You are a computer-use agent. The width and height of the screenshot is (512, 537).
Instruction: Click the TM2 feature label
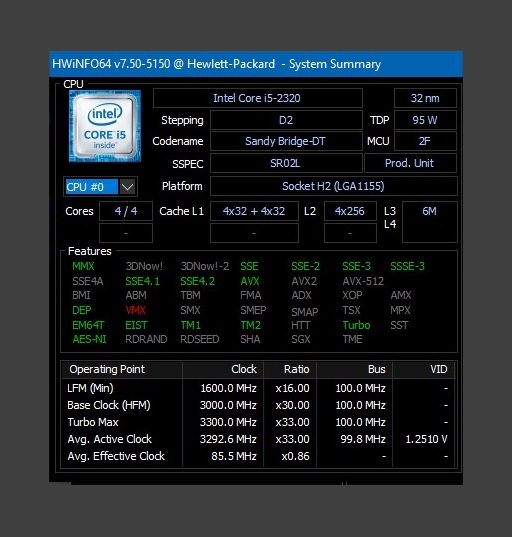251,325
